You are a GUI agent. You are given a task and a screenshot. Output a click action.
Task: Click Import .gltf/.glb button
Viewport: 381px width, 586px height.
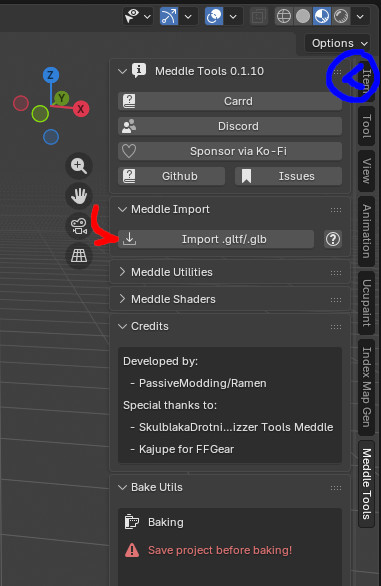point(216,239)
